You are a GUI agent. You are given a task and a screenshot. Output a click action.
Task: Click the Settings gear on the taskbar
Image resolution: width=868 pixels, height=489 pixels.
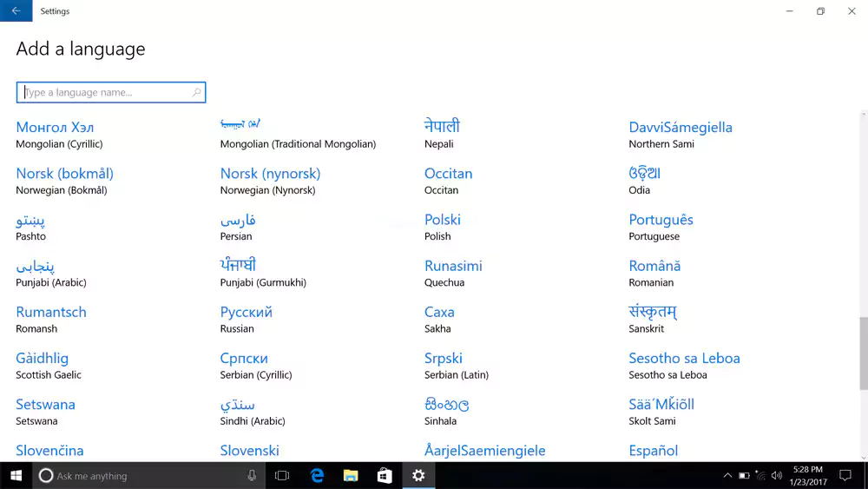click(418, 475)
